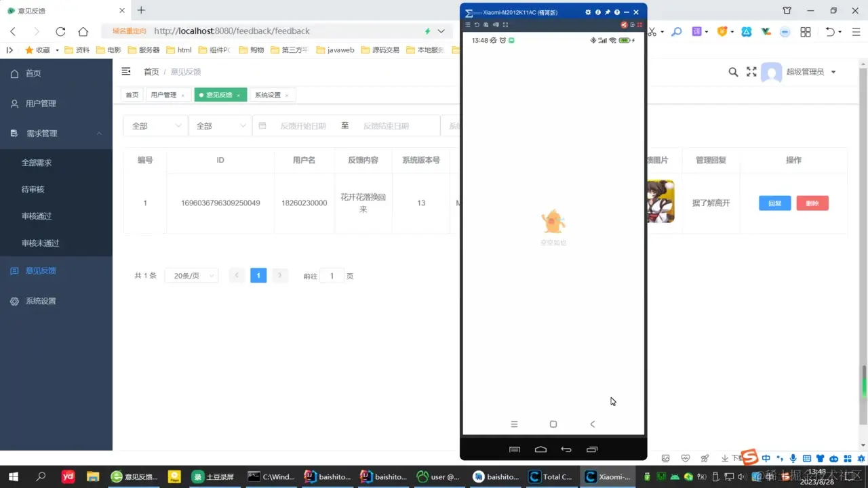The width and height of the screenshot is (868, 488).
Task: Open the browser scissors screenshot tool
Action: pyautogui.click(x=652, y=31)
